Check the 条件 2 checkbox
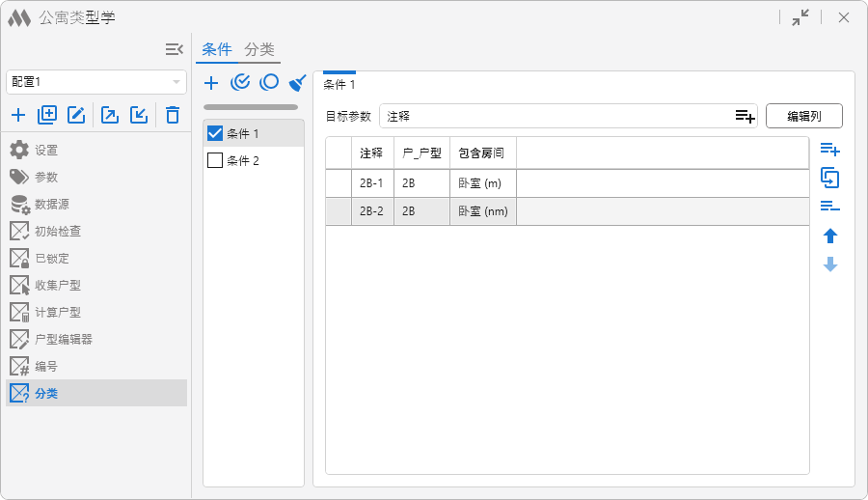The image size is (868, 500). pos(215,160)
